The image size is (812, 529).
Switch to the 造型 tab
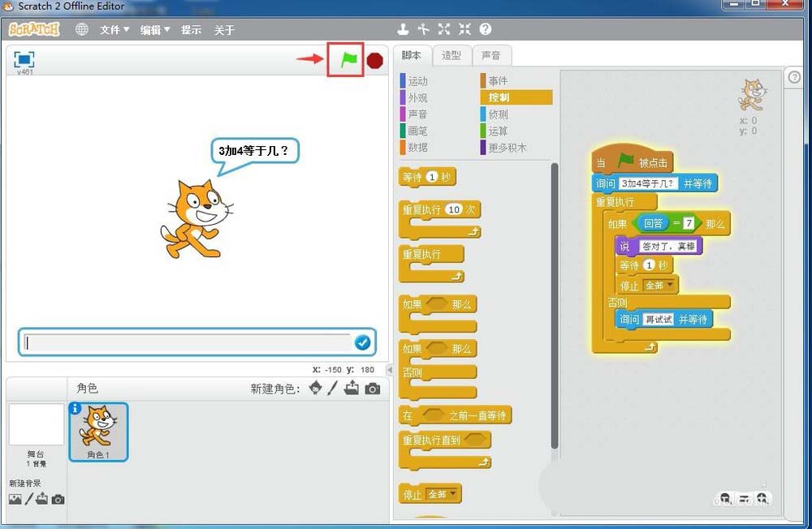(451, 55)
